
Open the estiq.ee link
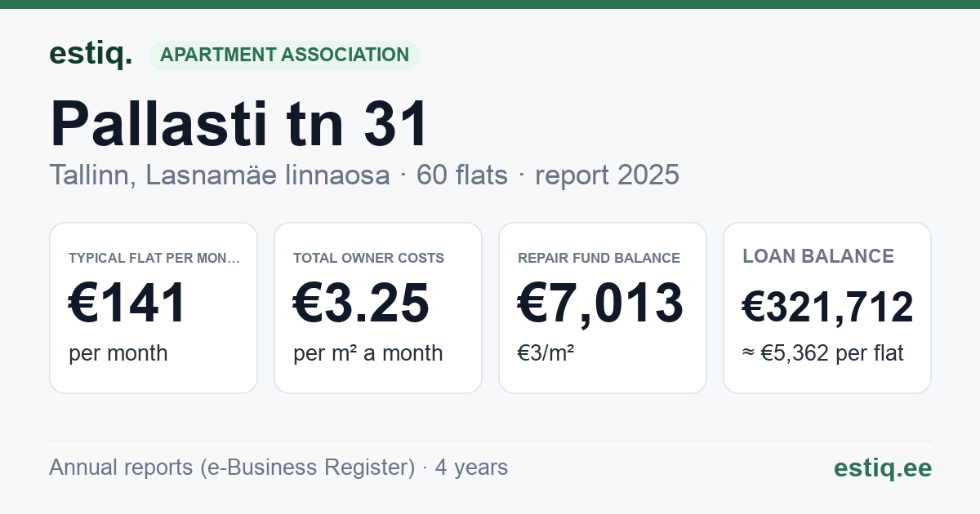pos(883,467)
